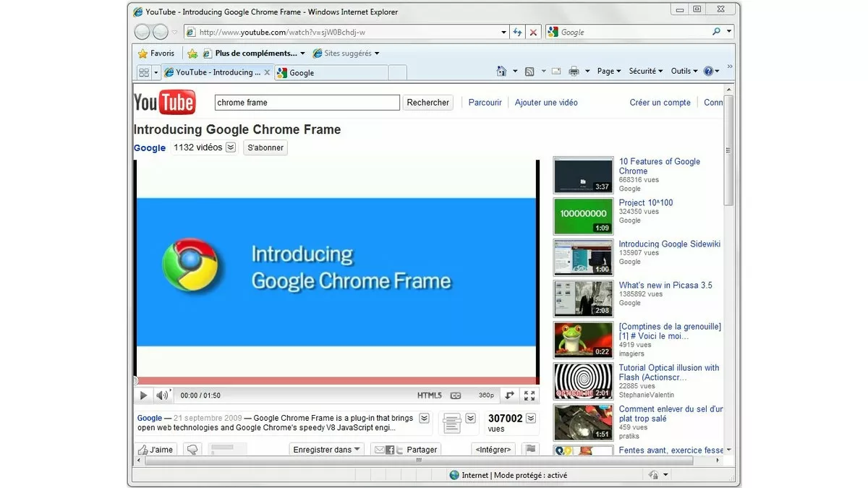The width and height of the screenshot is (868, 488).
Task: Expand Sites suggérés dropdown
Action: [x=377, y=53]
